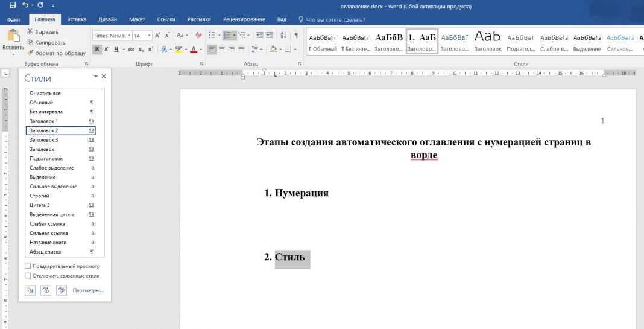Image resolution: width=644 pixels, height=329 pixels.
Task: Click the Вставить paste icon
Action: [13, 36]
